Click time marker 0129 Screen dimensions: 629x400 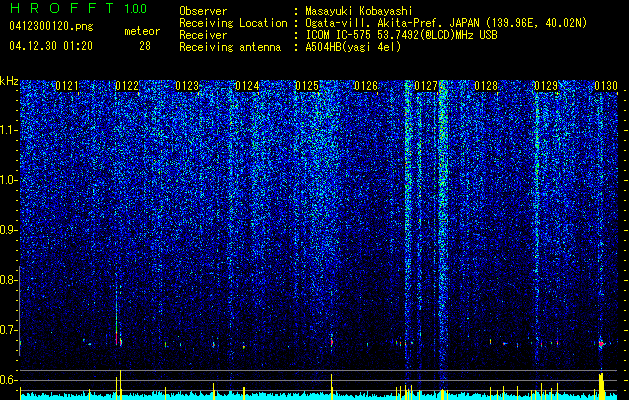(x=546, y=85)
